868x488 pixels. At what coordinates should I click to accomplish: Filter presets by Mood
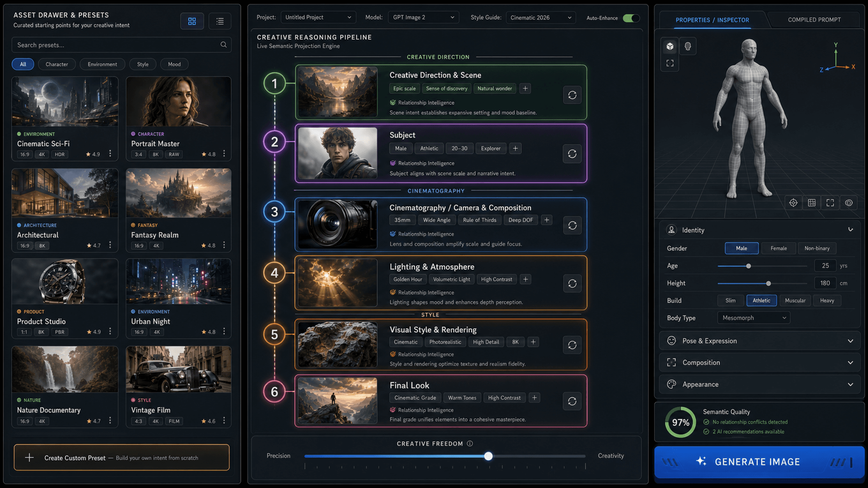[174, 64]
